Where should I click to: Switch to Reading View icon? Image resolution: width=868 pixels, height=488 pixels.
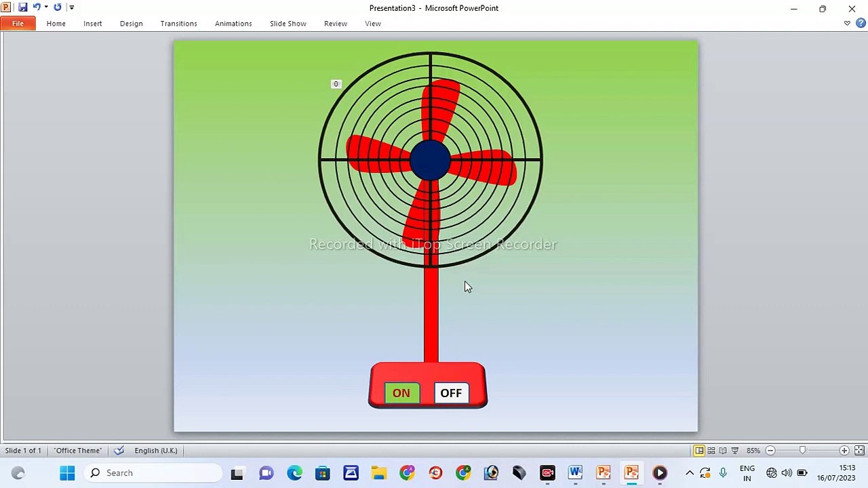click(x=723, y=451)
